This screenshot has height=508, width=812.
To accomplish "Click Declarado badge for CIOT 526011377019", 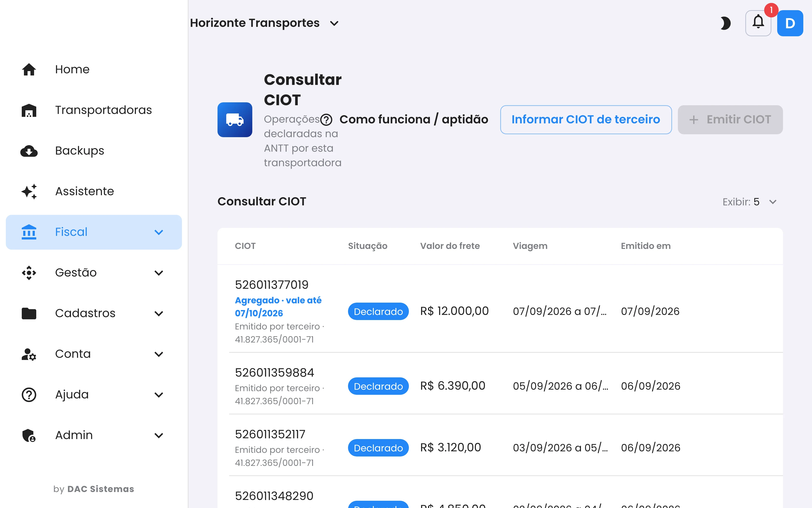I will tap(378, 312).
